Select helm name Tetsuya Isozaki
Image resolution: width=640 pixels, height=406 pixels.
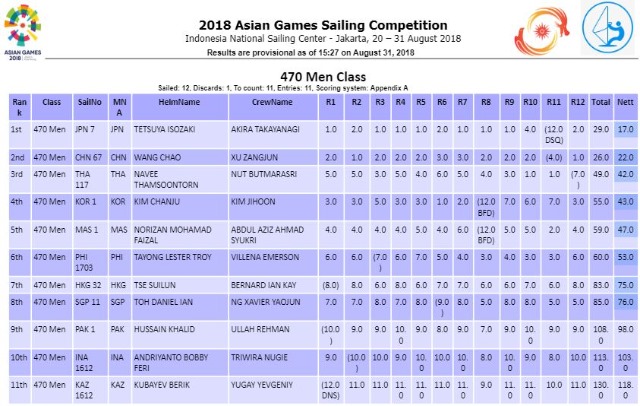point(180,130)
